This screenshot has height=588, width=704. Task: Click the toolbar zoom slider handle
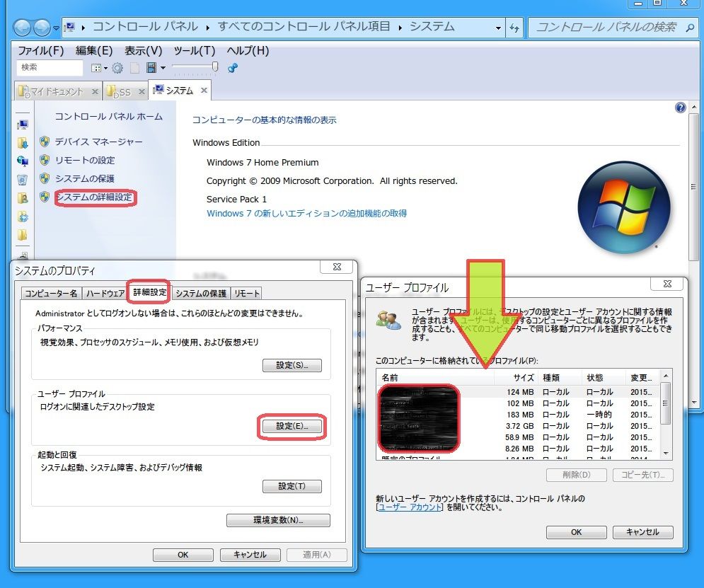pos(215,67)
